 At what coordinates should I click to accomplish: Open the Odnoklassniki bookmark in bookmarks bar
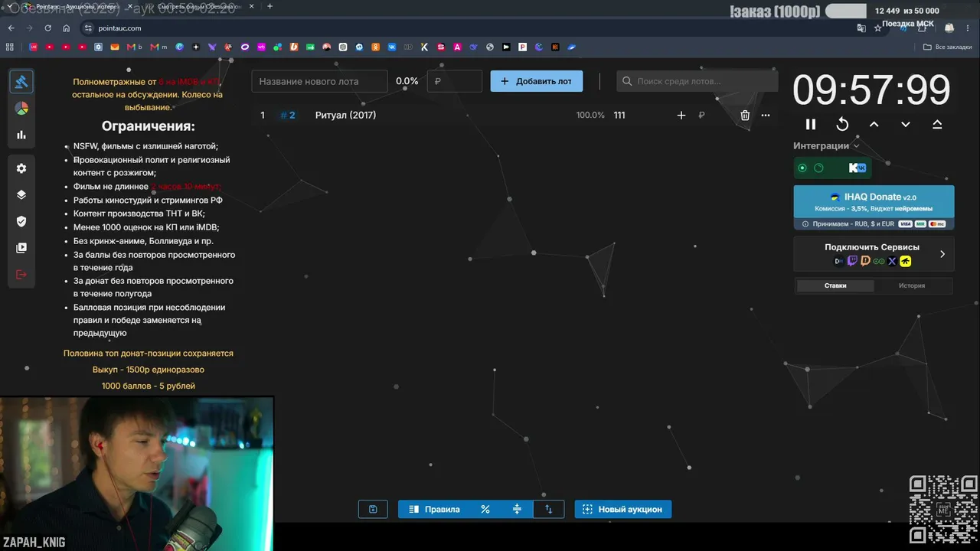coord(376,47)
